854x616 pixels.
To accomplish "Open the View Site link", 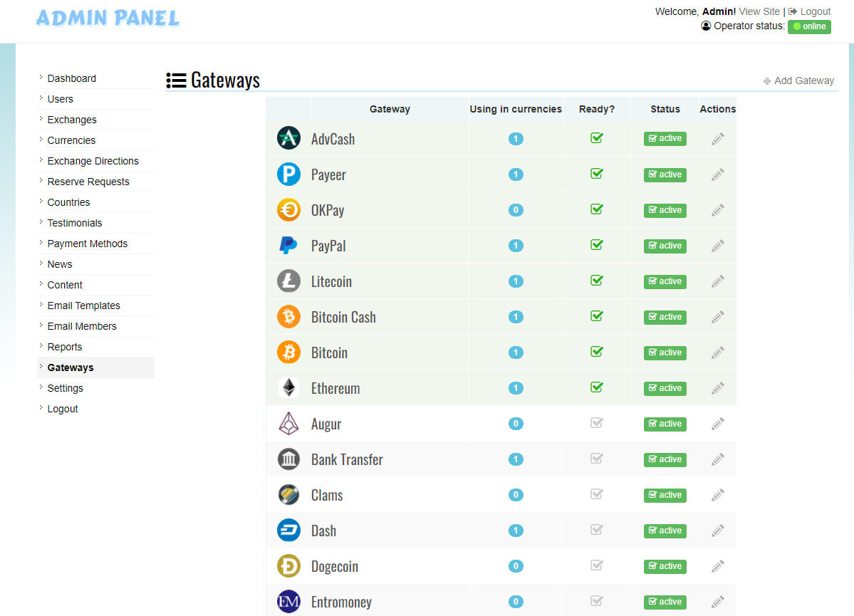I will pyautogui.click(x=759, y=11).
